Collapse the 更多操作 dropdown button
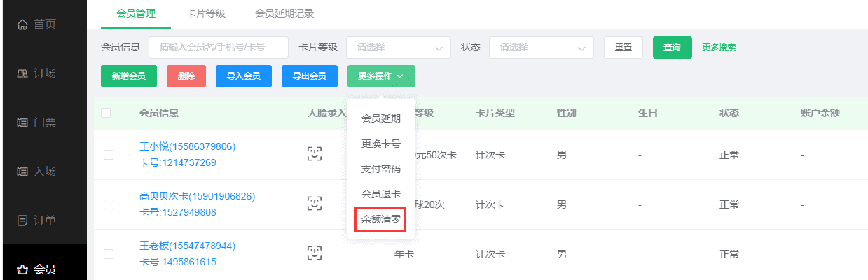Image resolution: width=868 pixels, height=280 pixels. point(380,76)
